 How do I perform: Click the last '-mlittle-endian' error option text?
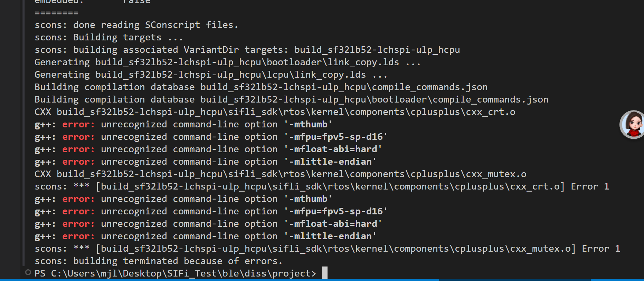(330, 236)
